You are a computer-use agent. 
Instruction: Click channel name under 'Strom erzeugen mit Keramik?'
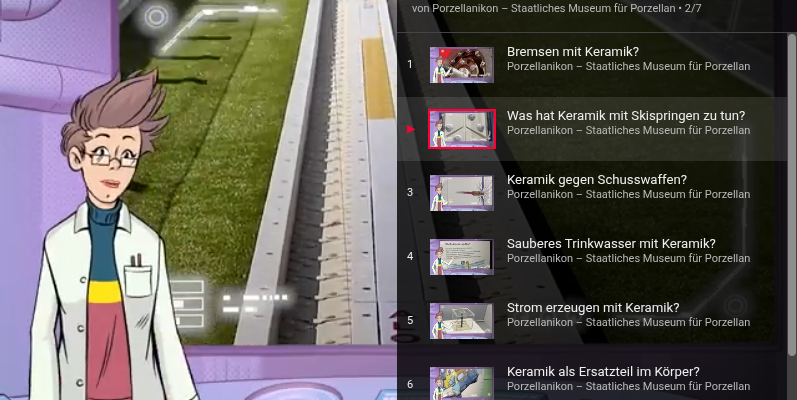click(x=628, y=322)
